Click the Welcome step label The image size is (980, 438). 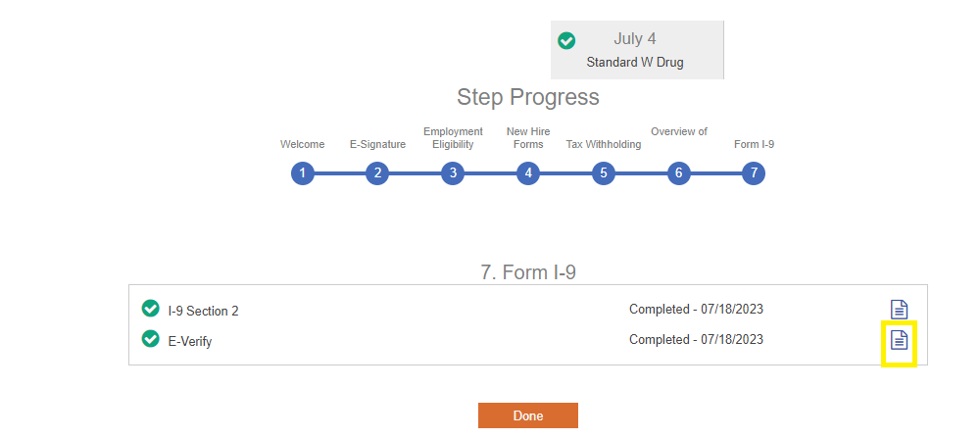pos(302,144)
